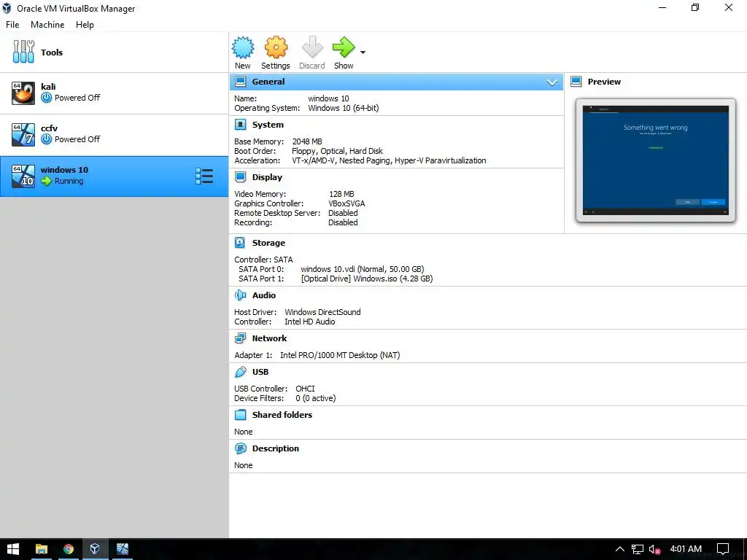Image resolution: width=747 pixels, height=560 pixels.
Task: Open the Machine menu
Action: [47, 25]
